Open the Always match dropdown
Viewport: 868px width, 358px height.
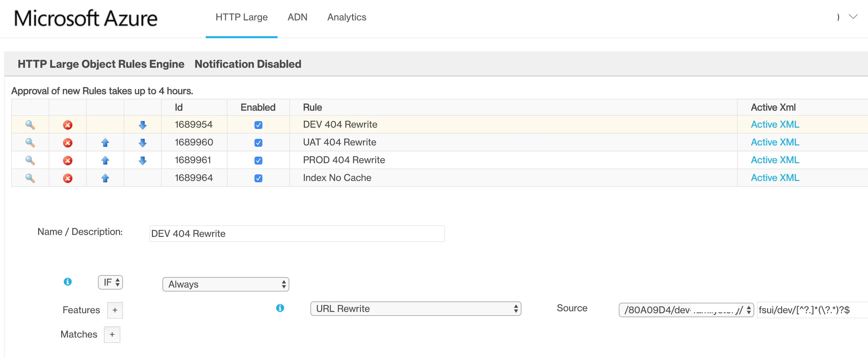click(x=226, y=284)
